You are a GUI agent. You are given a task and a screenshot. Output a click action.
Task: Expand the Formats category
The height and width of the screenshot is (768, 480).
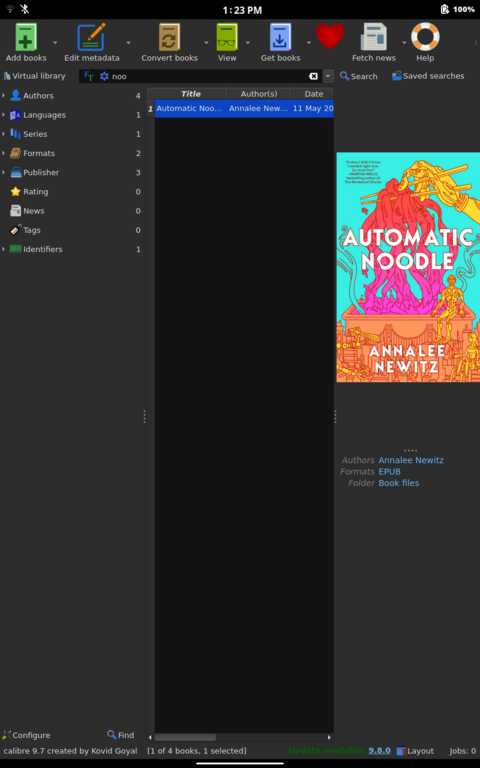[3, 153]
